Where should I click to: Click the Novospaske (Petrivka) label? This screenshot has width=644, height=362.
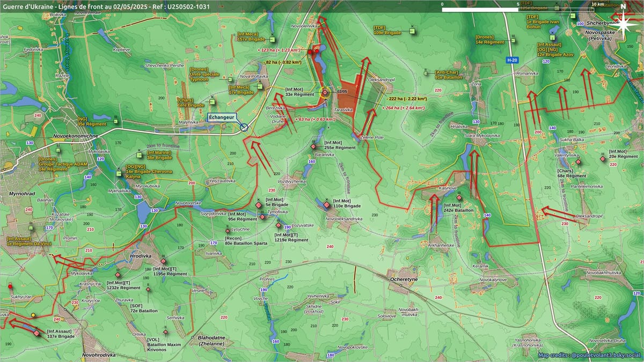[599, 35]
